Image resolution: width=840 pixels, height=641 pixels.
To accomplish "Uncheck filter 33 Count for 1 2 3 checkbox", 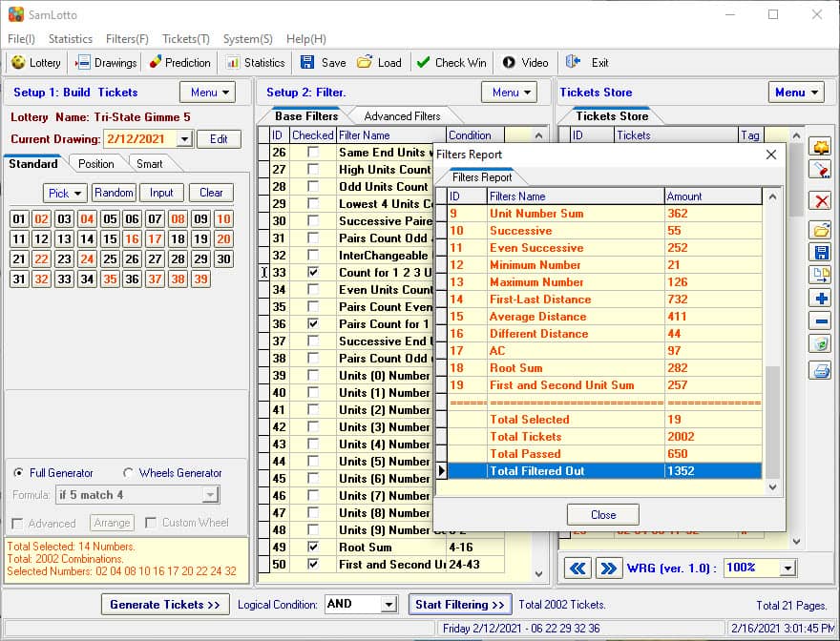I will 313,273.
